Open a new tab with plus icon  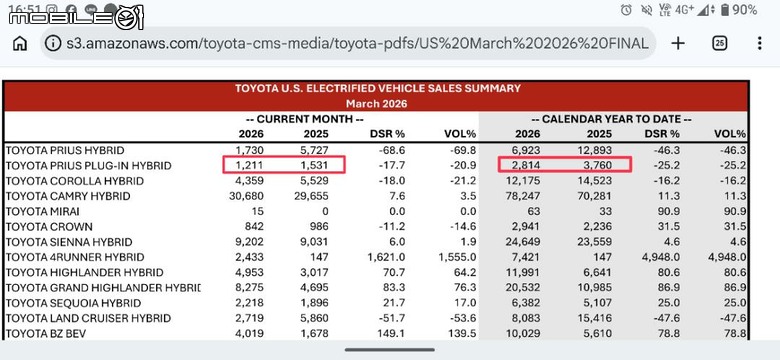[x=678, y=44]
